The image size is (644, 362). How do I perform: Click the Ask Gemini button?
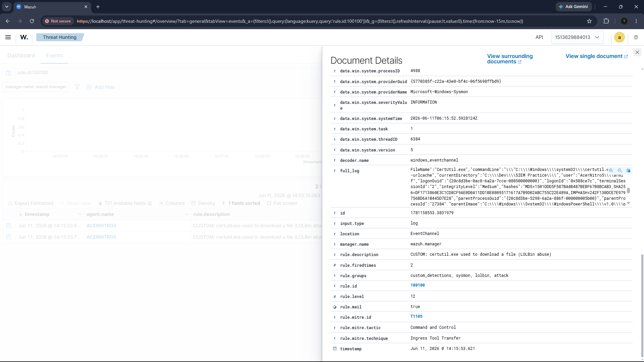574,7
